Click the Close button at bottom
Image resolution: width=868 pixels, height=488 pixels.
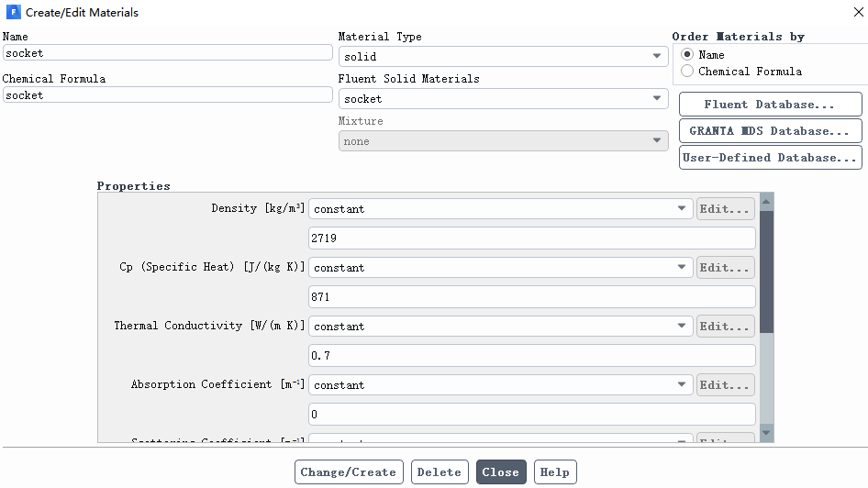(501, 472)
